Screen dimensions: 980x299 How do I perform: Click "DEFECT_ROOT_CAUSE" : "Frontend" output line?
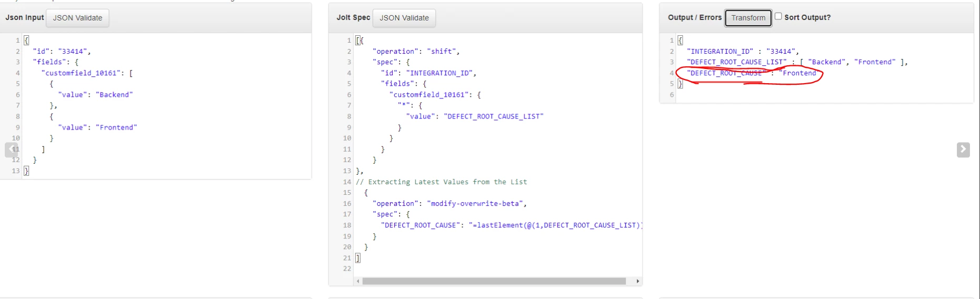[x=753, y=73]
